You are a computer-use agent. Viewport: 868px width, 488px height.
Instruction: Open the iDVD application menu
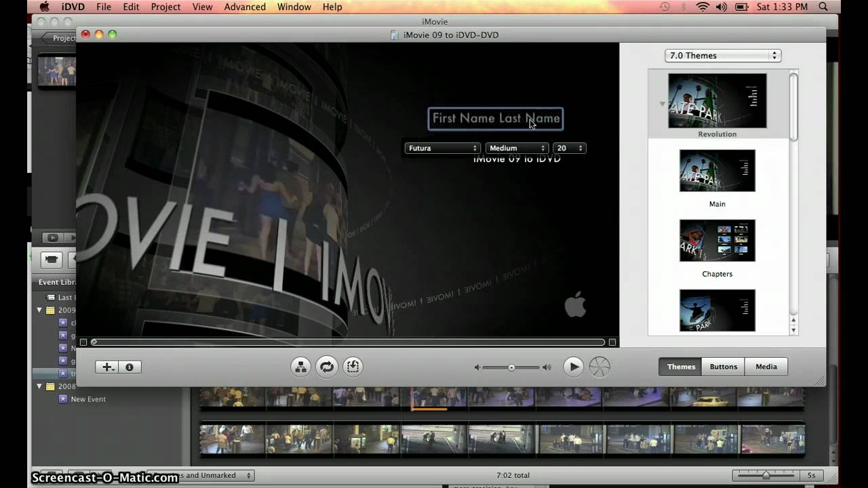point(73,7)
